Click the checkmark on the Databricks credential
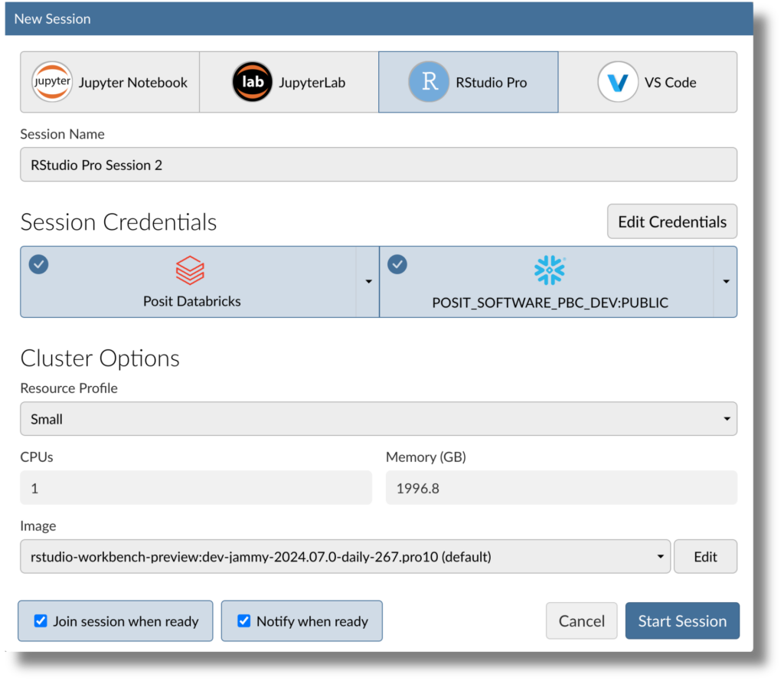784x681 pixels. click(38, 264)
